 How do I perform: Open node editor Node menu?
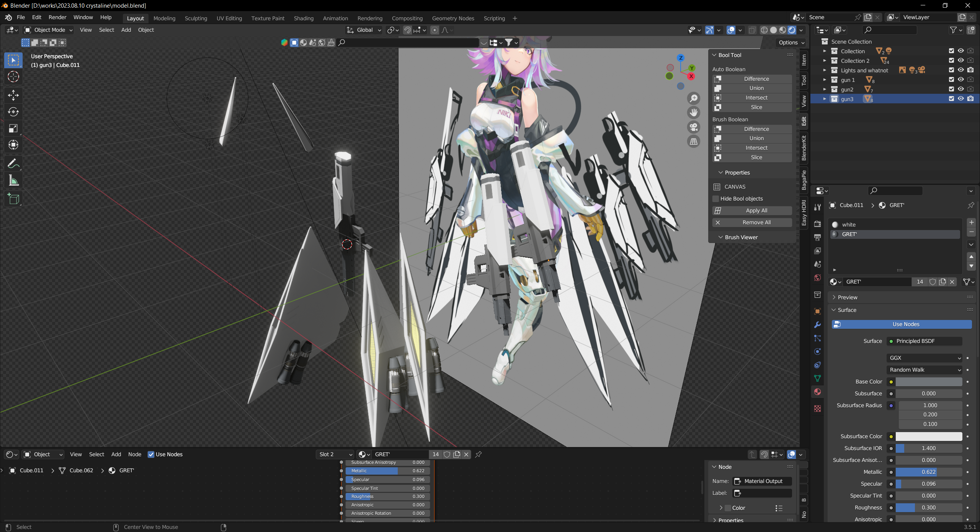[x=134, y=454]
